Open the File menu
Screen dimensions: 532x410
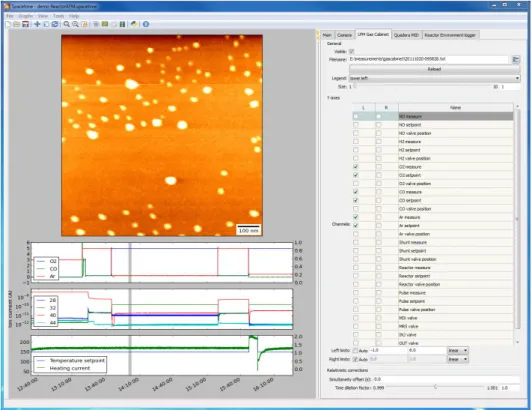(x=10, y=16)
